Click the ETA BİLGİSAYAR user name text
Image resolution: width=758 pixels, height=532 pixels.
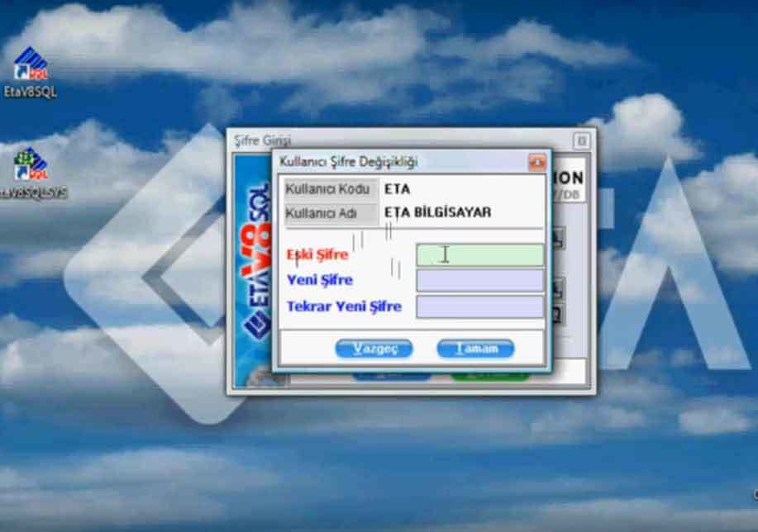(x=438, y=212)
